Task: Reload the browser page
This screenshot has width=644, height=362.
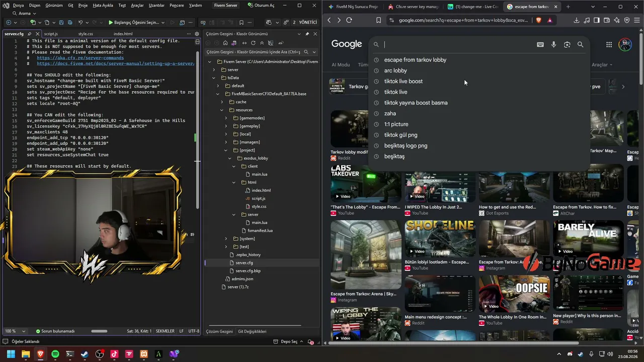Action: 349,20
